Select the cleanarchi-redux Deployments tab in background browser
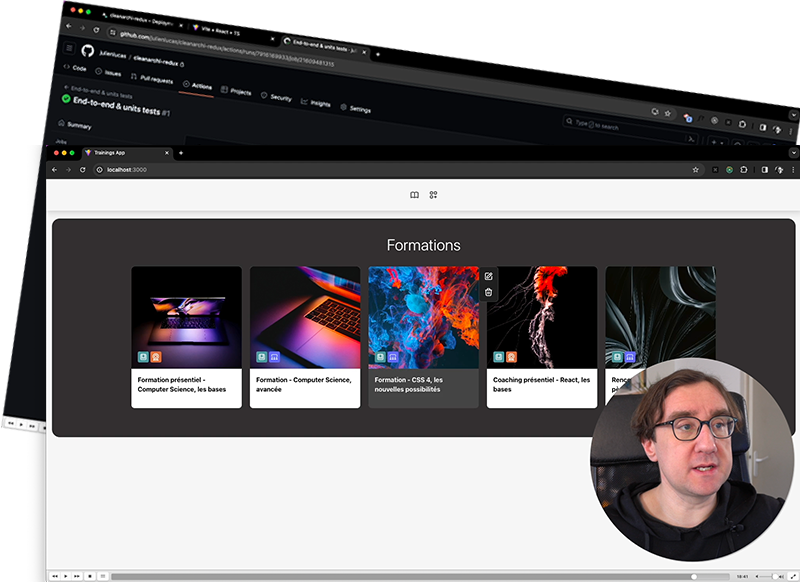The height and width of the screenshot is (582, 800). (x=140, y=19)
